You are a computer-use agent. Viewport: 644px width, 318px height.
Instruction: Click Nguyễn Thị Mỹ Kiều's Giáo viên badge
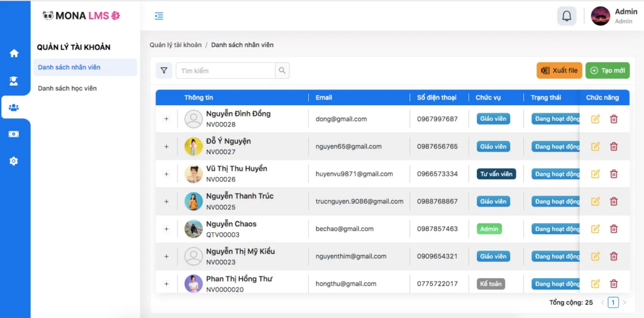[x=493, y=256]
